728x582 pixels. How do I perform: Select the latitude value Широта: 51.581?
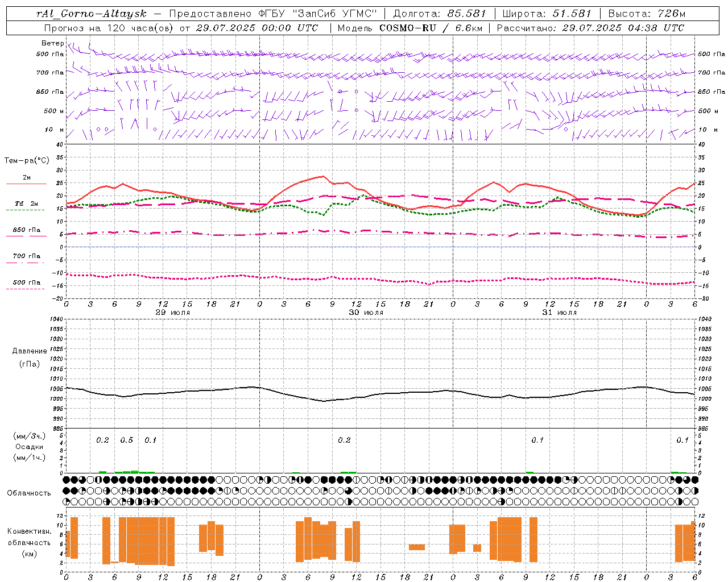547,14
